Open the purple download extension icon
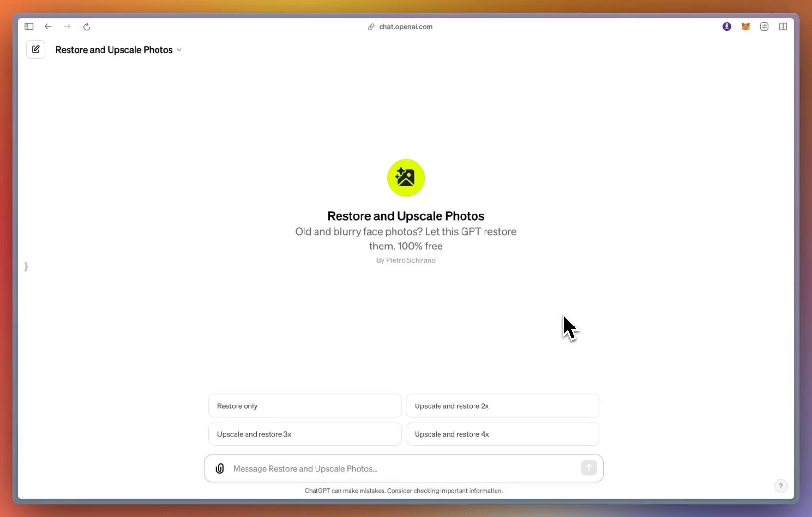 tap(727, 27)
